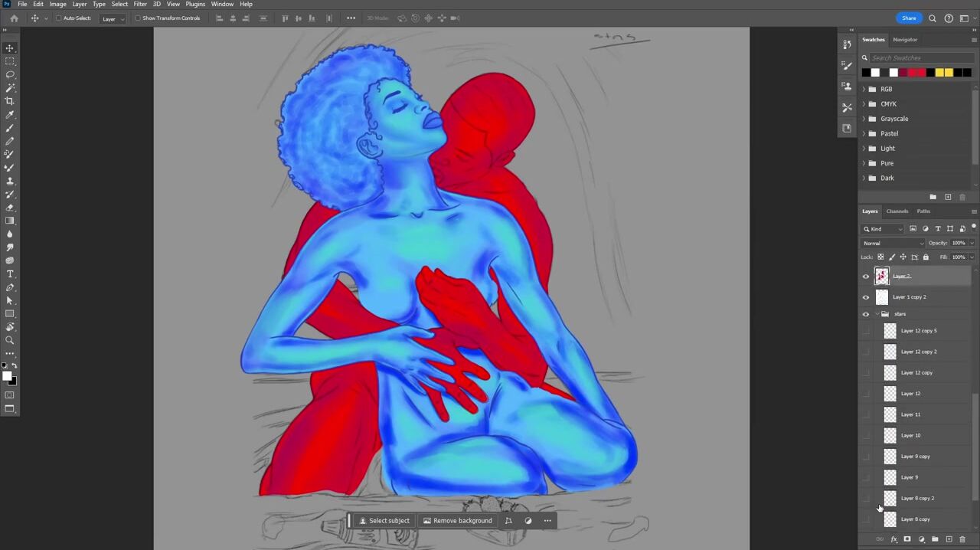The height and width of the screenshot is (550, 980).
Task: Click the Search magnifier icon near Share
Action: point(933,18)
